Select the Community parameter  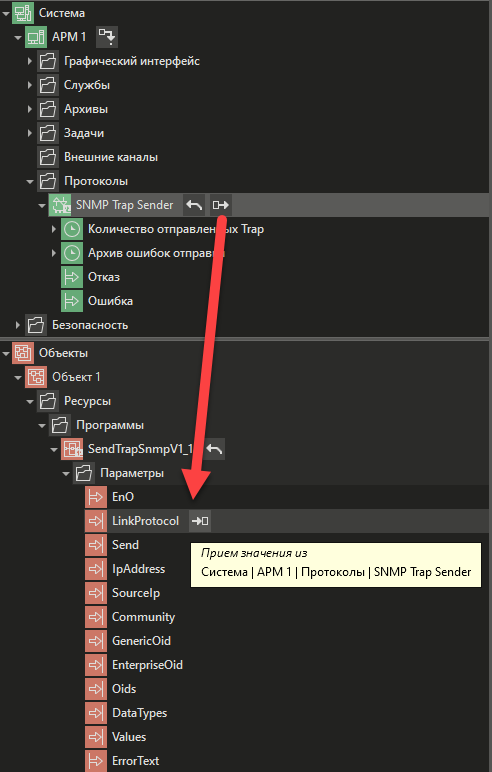click(x=143, y=617)
